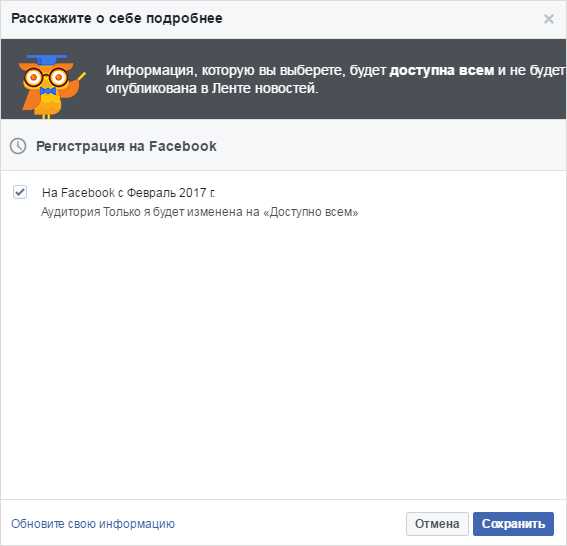Viewport: 567px width, 546px height.
Task: Click the clock icon beside Регистрация на Facebook
Action: coord(18,146)
